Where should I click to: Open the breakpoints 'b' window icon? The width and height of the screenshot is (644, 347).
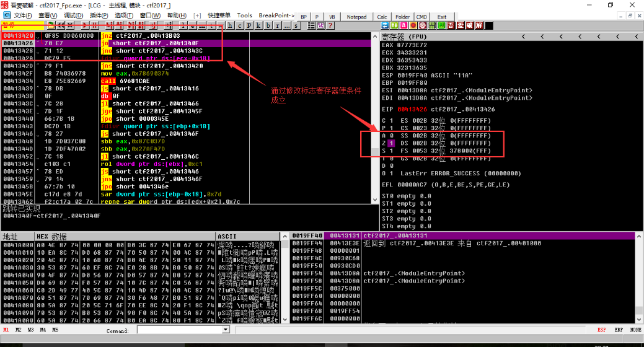click(x=268, y=25)
